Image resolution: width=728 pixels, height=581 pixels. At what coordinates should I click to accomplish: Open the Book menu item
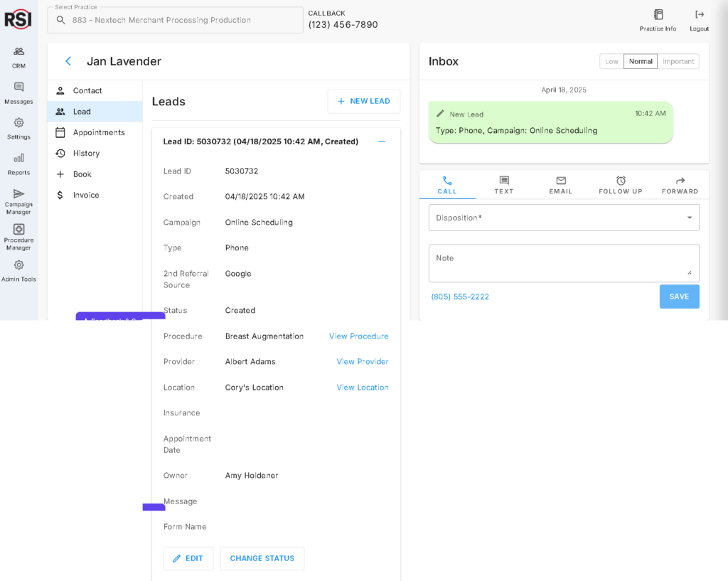point(95,174)
